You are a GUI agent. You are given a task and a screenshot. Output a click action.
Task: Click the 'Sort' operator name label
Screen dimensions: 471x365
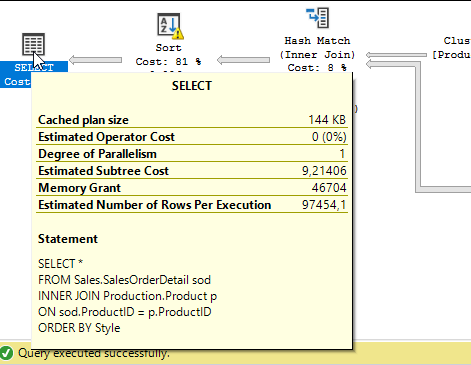point(169,48)
